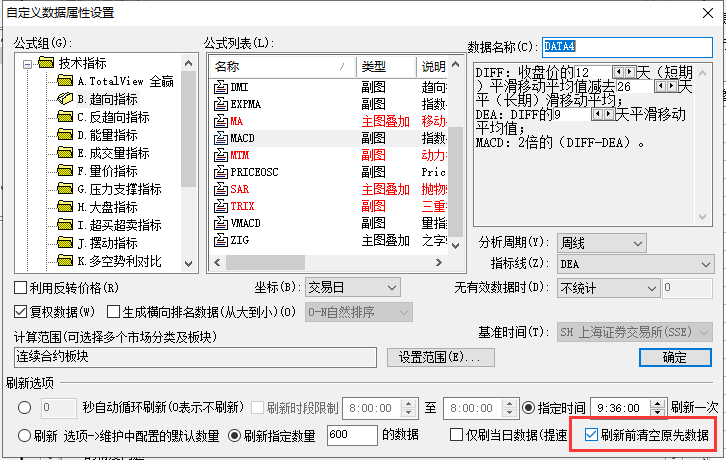
Task: Click the E.成交量指标 folder icon
Action: point(65,153)
